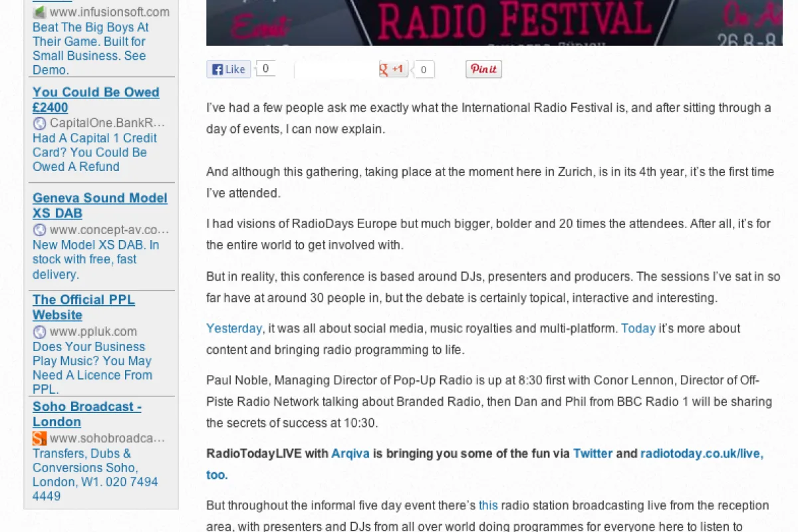
Task: Click the www.sohobroadca... orange favicon
Action: pos(39,438)
